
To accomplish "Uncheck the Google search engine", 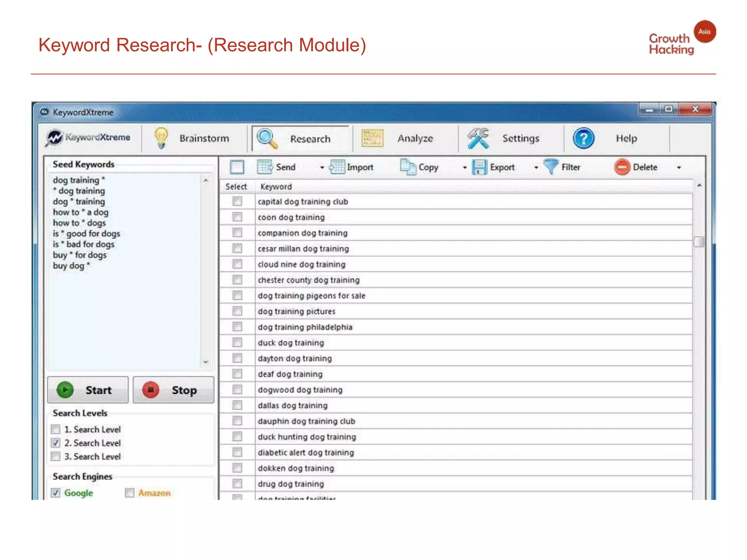I will click(55, 493).
